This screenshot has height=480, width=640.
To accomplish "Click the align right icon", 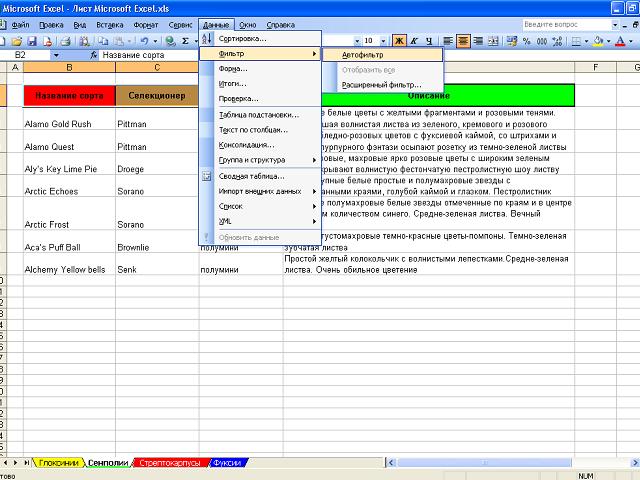I will 480,41.
